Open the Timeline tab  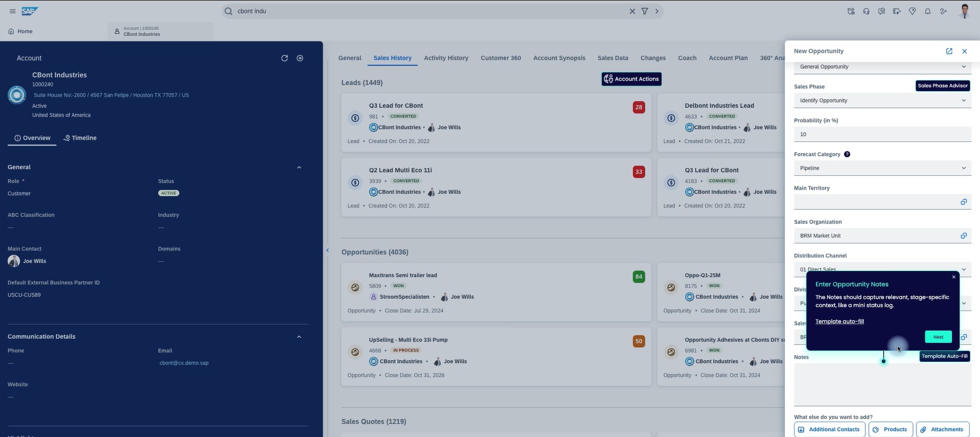pyautogui.click(x=80, y=138)
